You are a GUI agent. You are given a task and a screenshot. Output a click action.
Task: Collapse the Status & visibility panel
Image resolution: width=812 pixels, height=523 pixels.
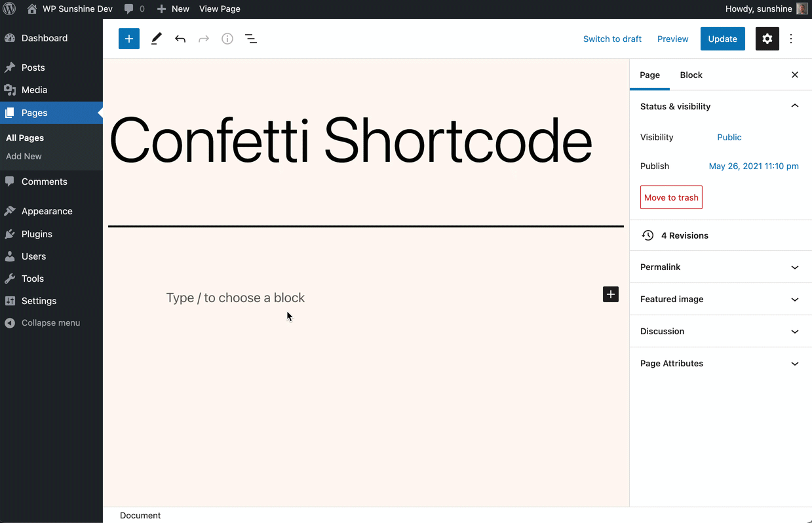[794, 106]
